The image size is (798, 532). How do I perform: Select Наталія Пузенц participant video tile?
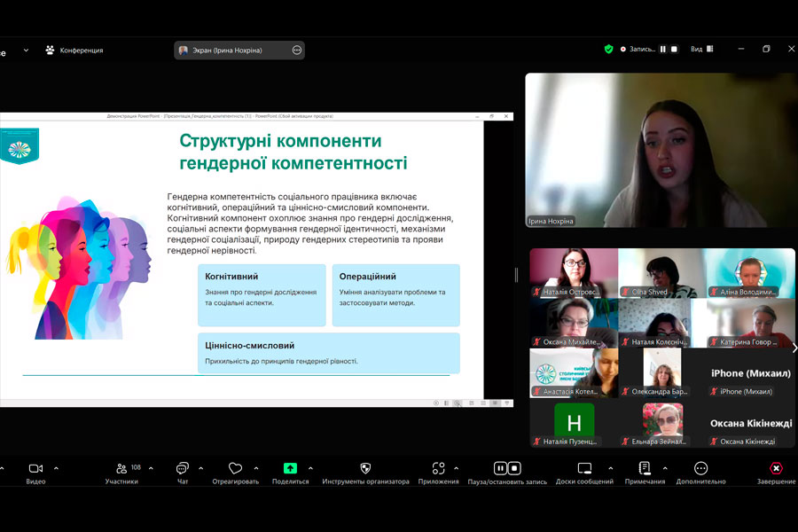pos(574,423)
